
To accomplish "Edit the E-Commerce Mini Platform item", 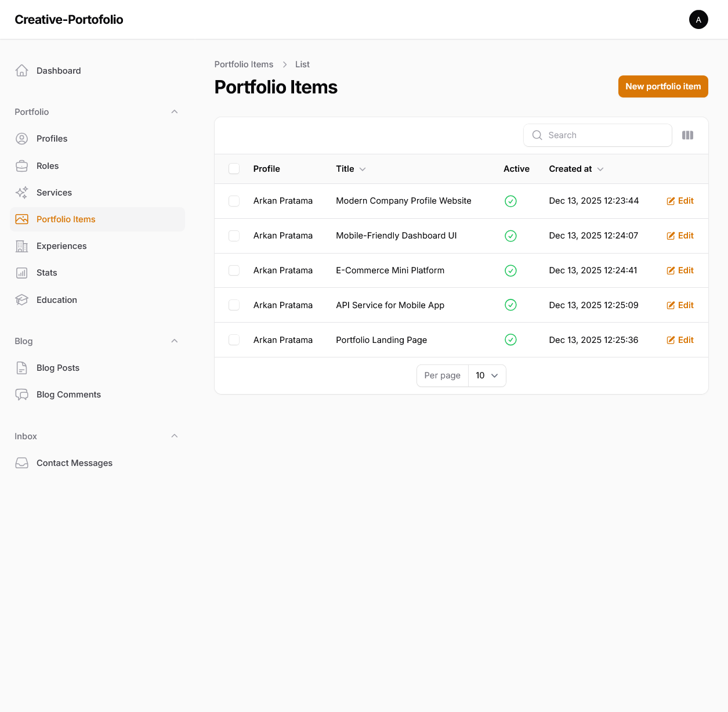I will tap(680, 270).
